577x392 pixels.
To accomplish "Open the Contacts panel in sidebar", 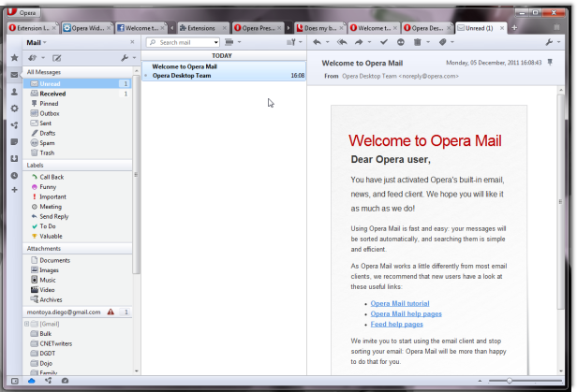I will click(14, 92).
